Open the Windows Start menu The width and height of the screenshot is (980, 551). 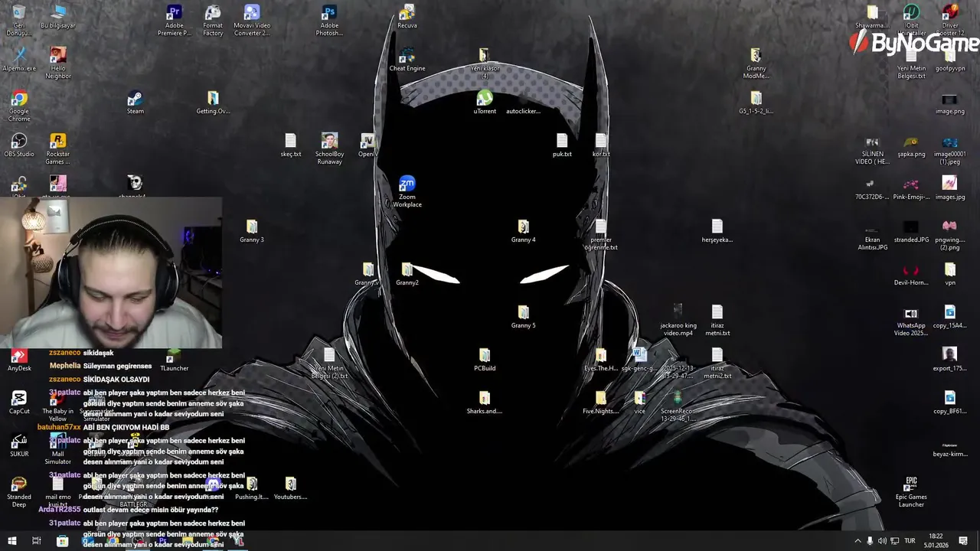pos(12,541)
